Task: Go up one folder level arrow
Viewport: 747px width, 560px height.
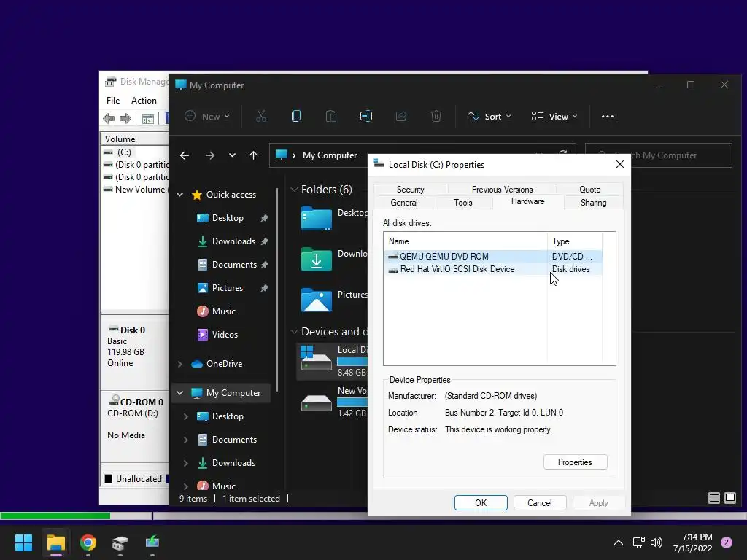Action: pyautogui.click(x=253, y=155)
